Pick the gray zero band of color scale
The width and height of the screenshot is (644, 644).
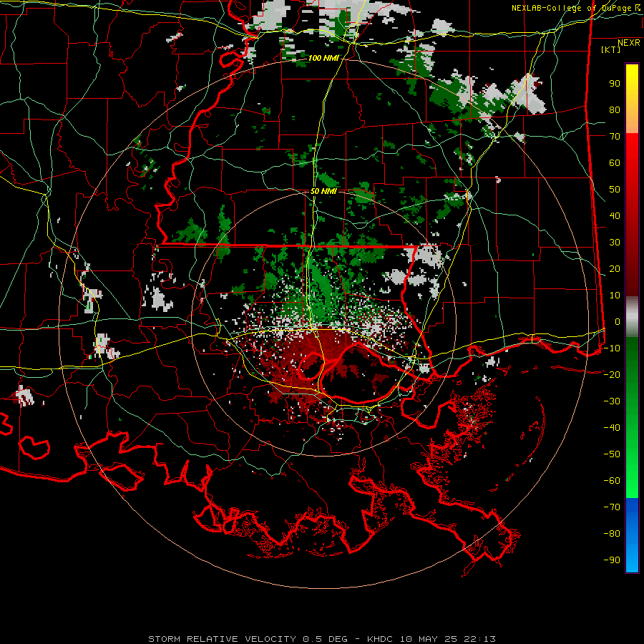632,318
